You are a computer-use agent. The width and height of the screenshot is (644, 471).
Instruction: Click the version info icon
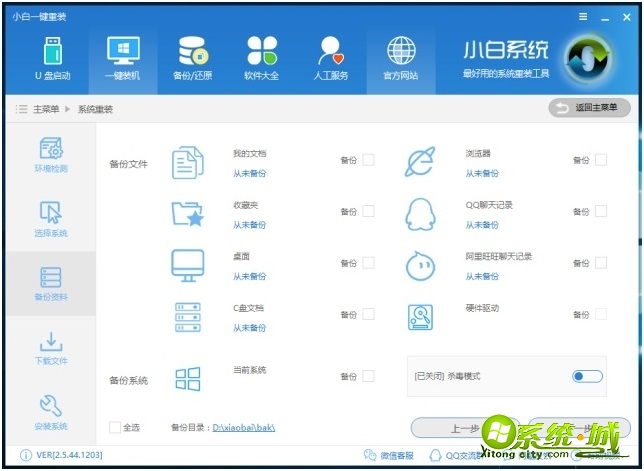(x=25, y=455)
